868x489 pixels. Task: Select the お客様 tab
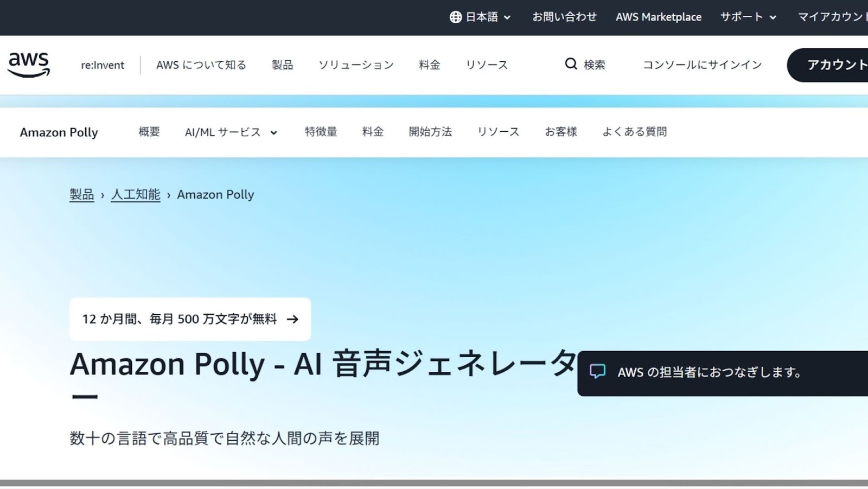(x=561, y=132)
